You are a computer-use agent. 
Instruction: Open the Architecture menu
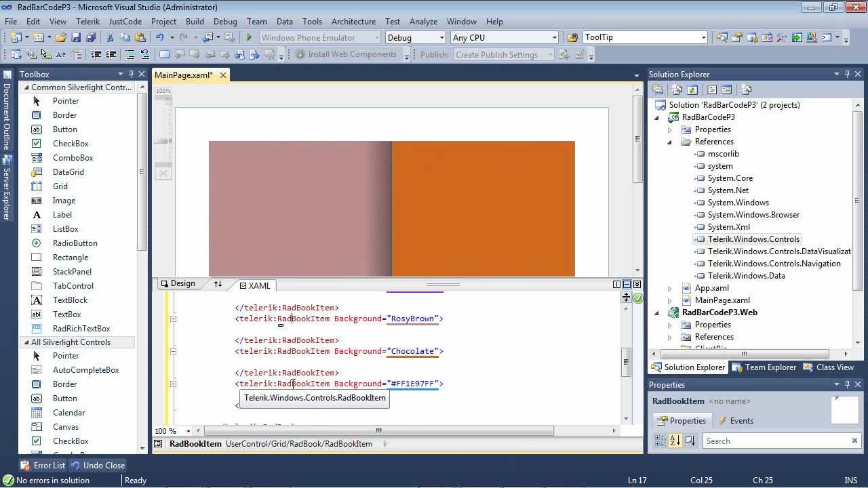click(x=353, y=22)
